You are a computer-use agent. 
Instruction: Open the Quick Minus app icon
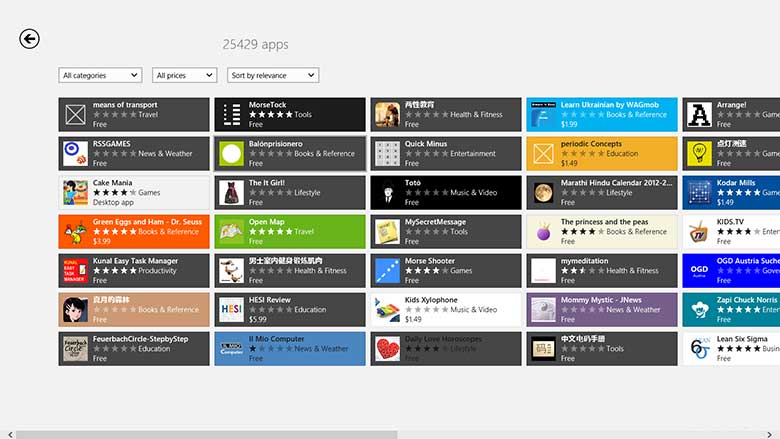tap(387, 153)
